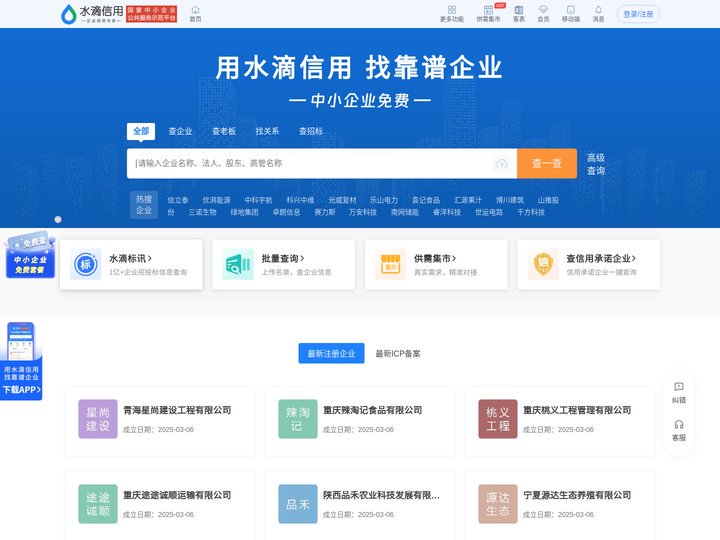This screenshot has height=540, width=720.
Task: Click hot search term 万安科技
Action: [x=363, y=212]
